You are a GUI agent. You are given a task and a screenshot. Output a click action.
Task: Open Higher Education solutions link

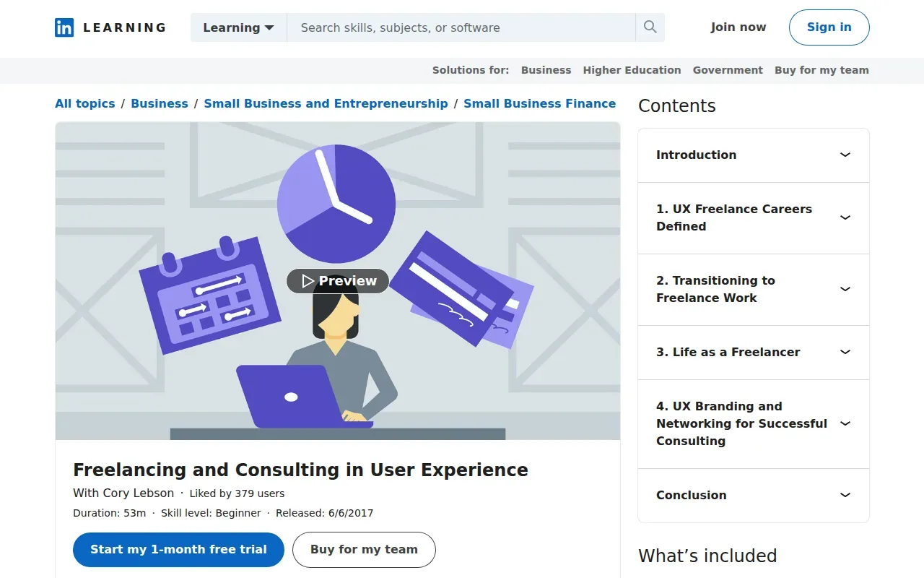pos(632,70)
